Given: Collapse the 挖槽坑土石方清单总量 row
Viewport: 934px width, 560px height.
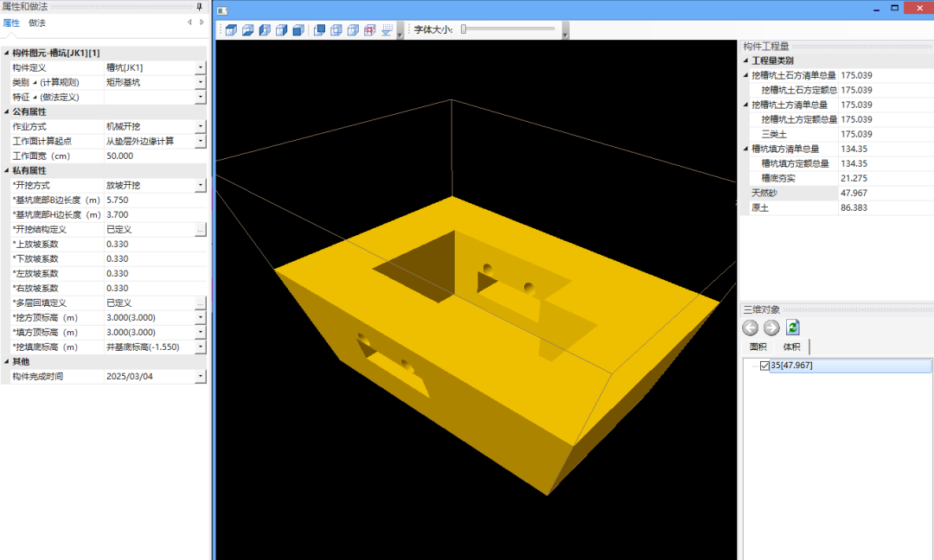Looking at the screenshot, I should [x=745, y=75].
